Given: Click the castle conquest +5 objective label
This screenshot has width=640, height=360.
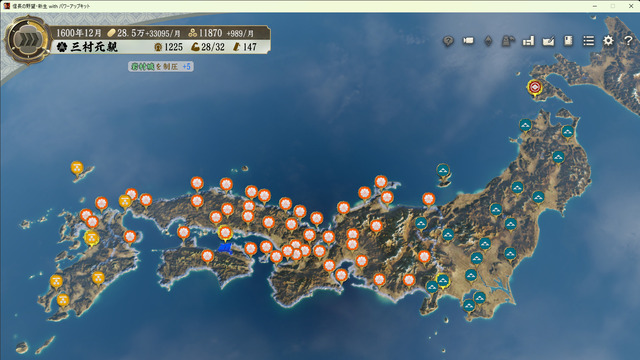Looking at the screenshot, I should [x=161, y=67].
